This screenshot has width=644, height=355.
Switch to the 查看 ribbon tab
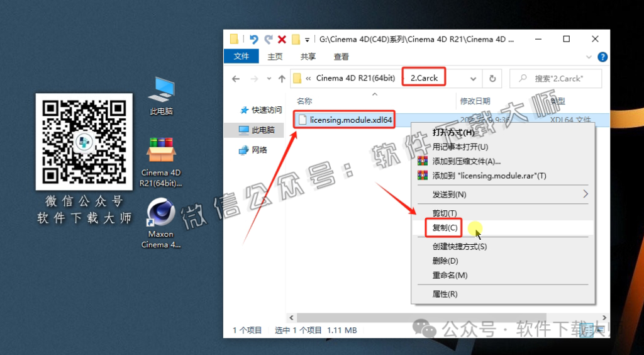[341, 57]
